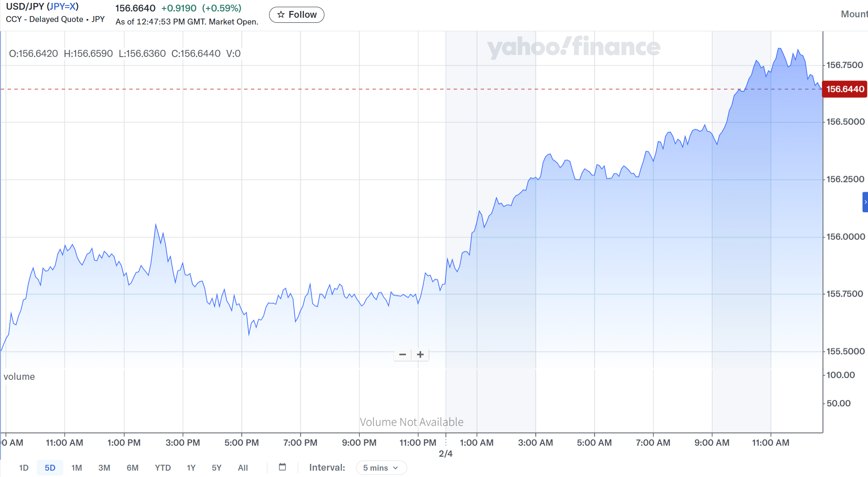The height and width of the screenshot is (477, 868).
Task: Switch to the 3M range
Action: [104, 468]
